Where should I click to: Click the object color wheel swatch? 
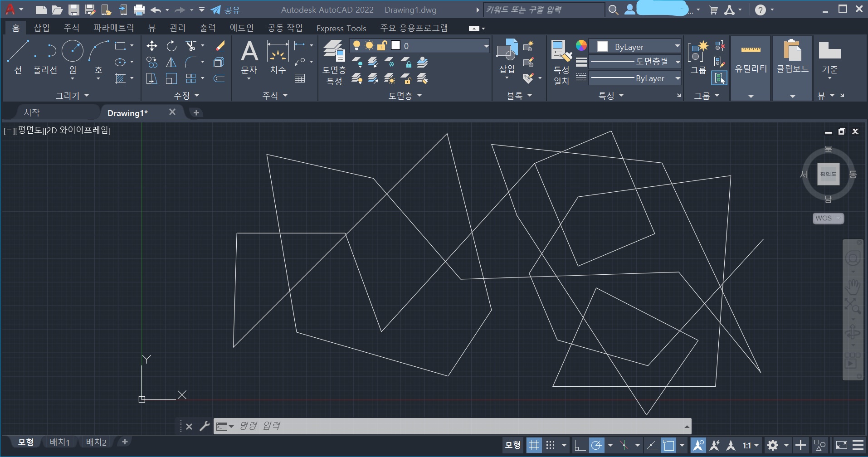coord(581,46)
